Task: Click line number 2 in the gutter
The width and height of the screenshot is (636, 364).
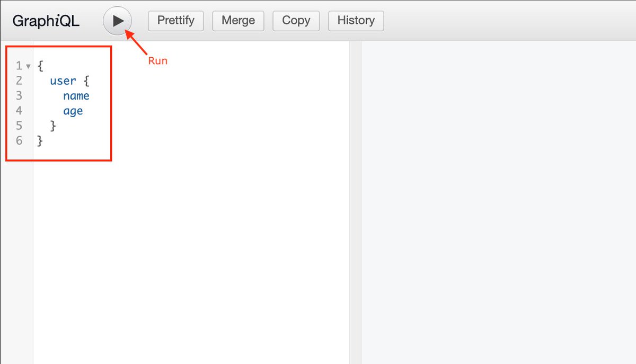Action: coord(19,81)
